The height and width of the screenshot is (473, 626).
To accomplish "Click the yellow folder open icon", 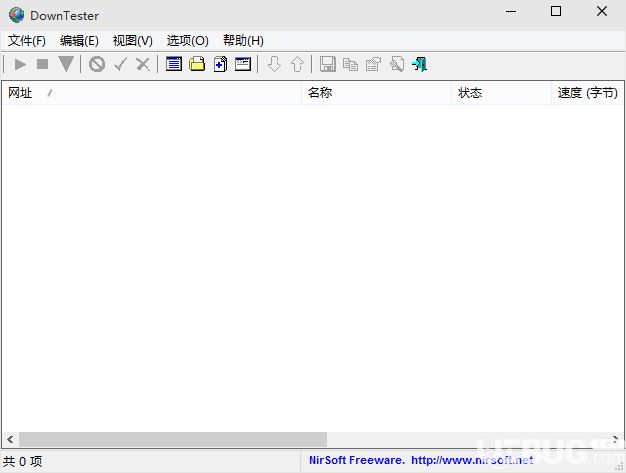I will (197, 64).
